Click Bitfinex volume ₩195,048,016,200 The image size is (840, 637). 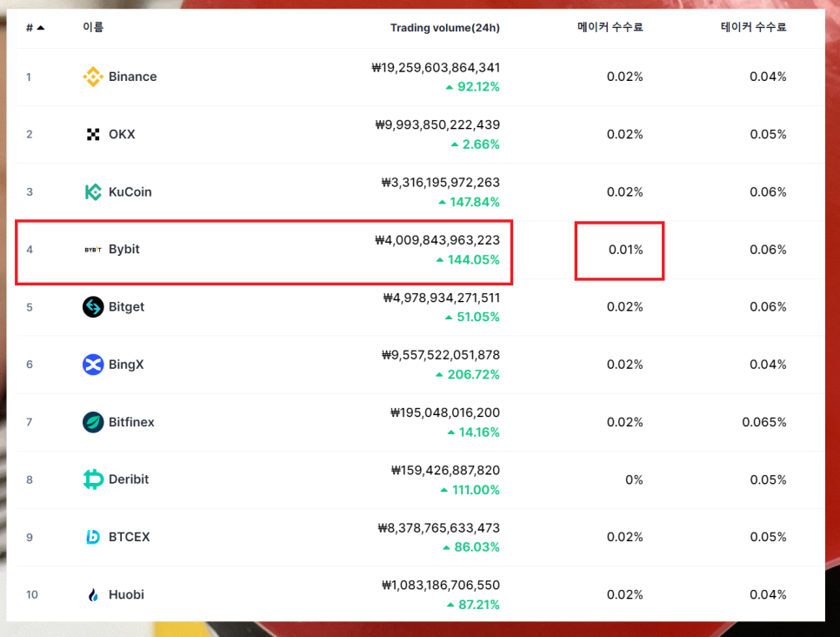point(444,412)
